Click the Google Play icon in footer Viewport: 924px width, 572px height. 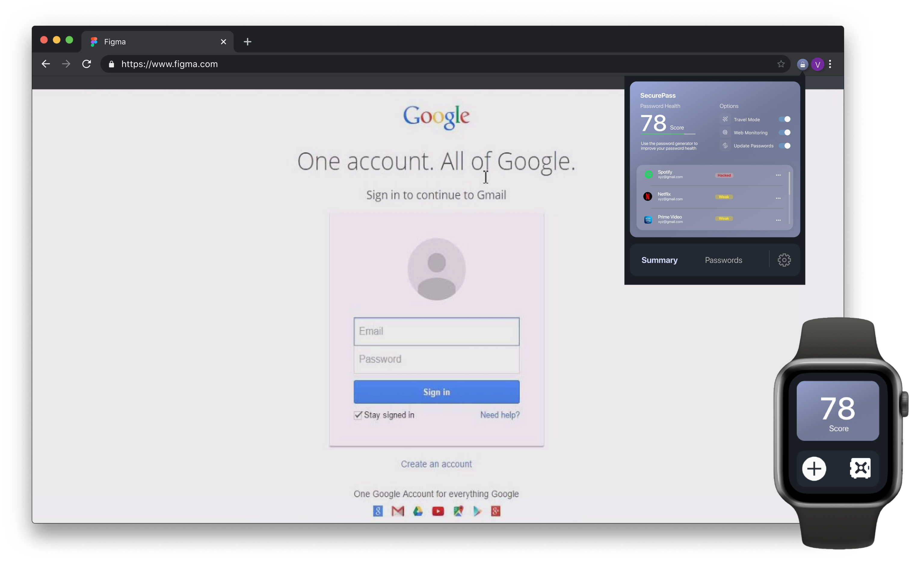coord(477,511)
